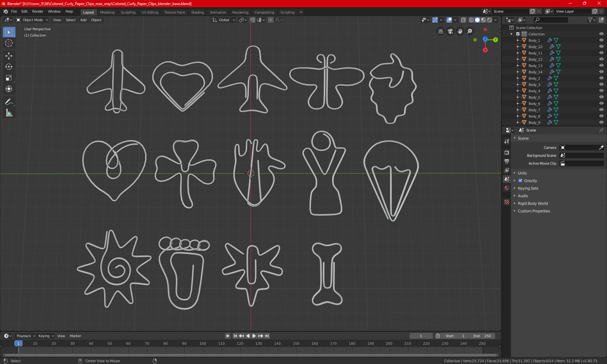Image resolution: width=607 pixels, height=364 pixels.
Task: Click frame 100 on the timeline ruler
Action: pyautogui.click(x=203, y=343)
